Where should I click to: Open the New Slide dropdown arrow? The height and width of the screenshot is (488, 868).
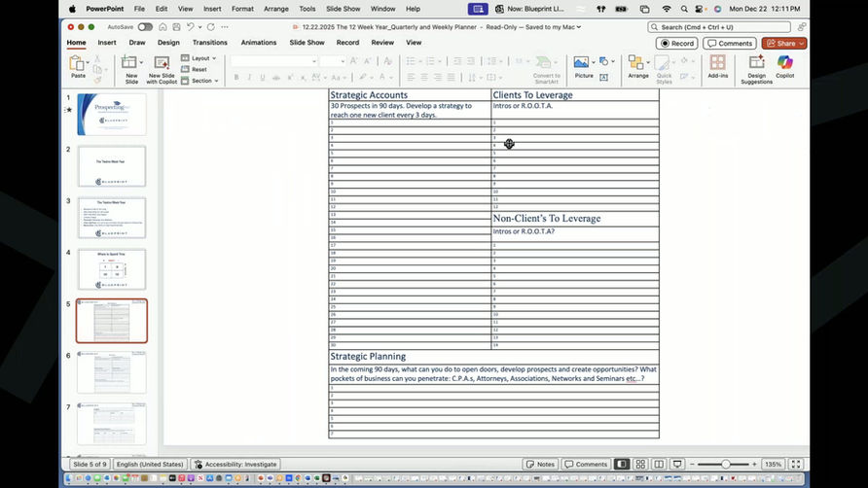point(142,62)
